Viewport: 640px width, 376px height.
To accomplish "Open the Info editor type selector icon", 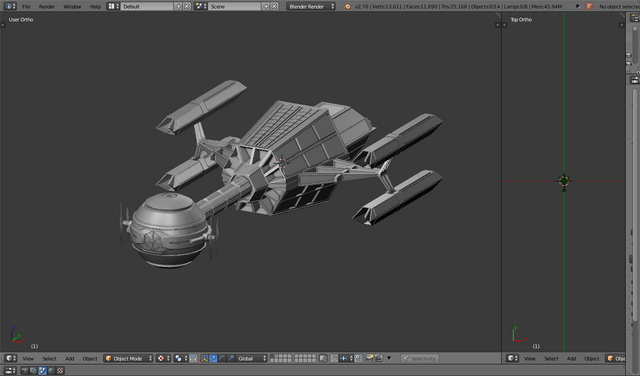I will [x=9, y=6].
